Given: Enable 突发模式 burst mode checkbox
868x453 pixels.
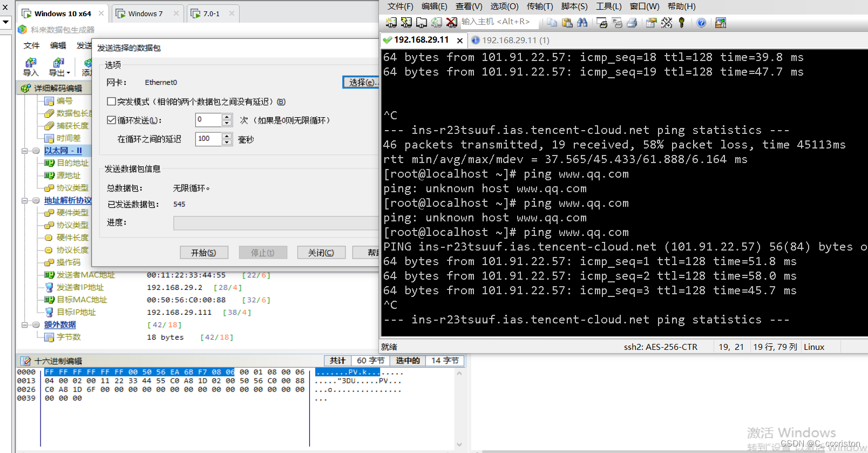Looking at the screenshot, I should (111, 102).
